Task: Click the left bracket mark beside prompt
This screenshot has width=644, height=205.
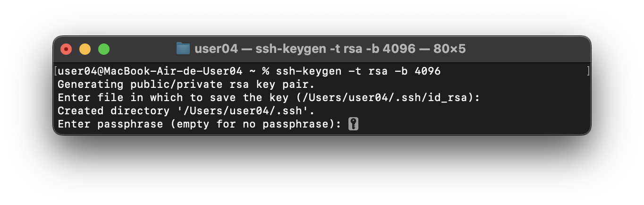Action: (56, 71)
